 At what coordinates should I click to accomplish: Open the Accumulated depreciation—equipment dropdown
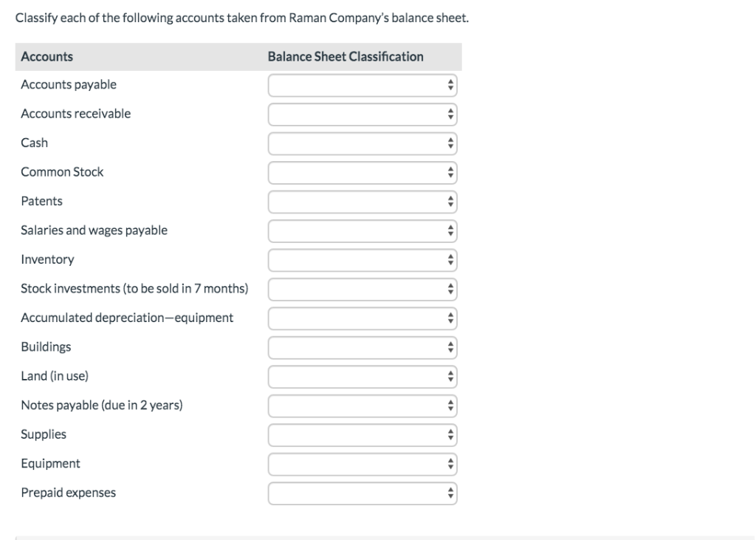[362, 318]
